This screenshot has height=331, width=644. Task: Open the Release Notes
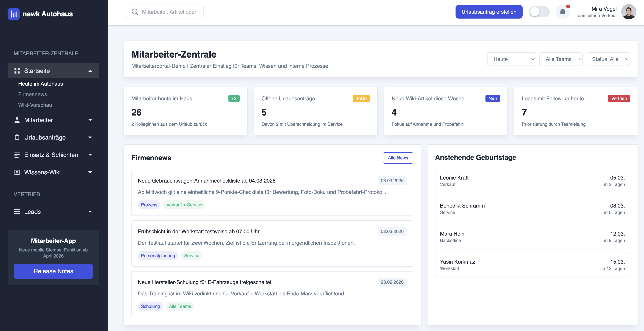pyautogui.click(x=53, y=271)
